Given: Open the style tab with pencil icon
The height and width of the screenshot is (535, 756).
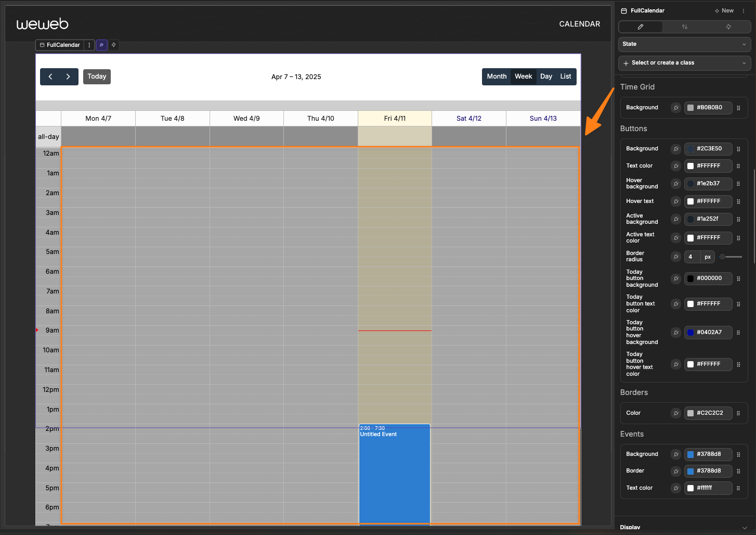Looking at the screenshot, I should click(641, 27).
